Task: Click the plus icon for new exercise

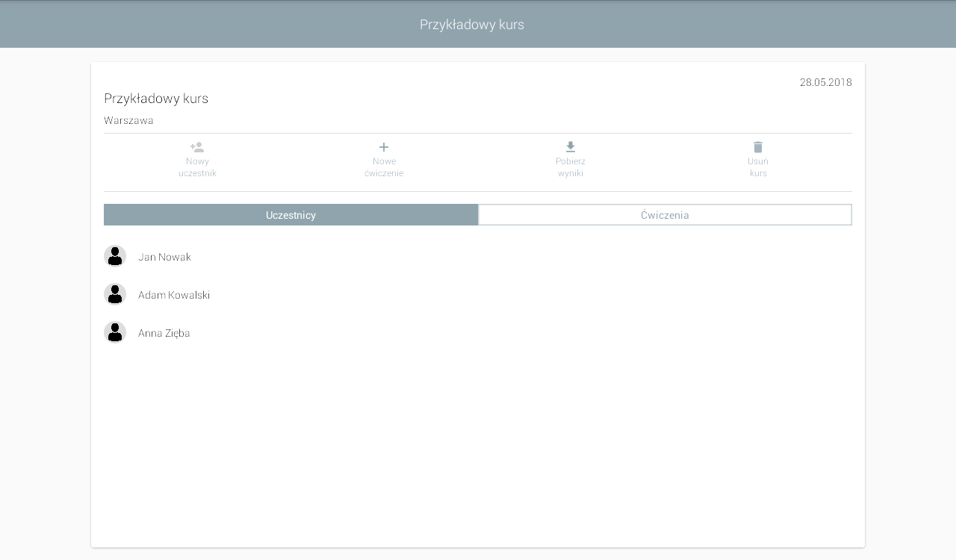Action: click(384, 147)
